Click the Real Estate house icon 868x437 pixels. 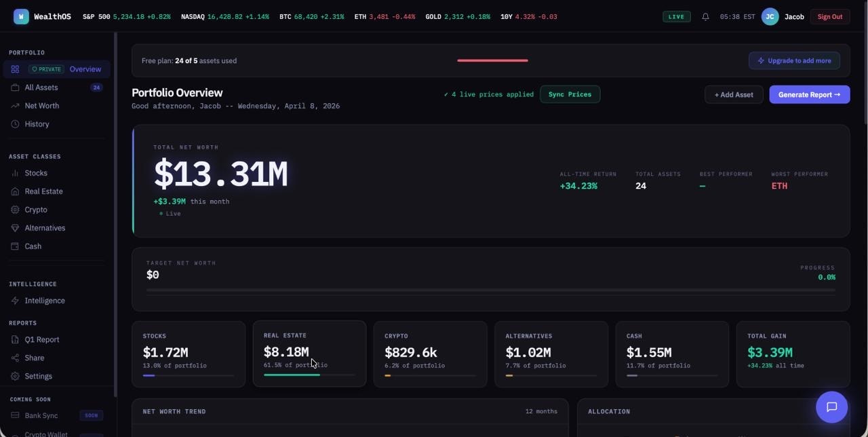15,191
